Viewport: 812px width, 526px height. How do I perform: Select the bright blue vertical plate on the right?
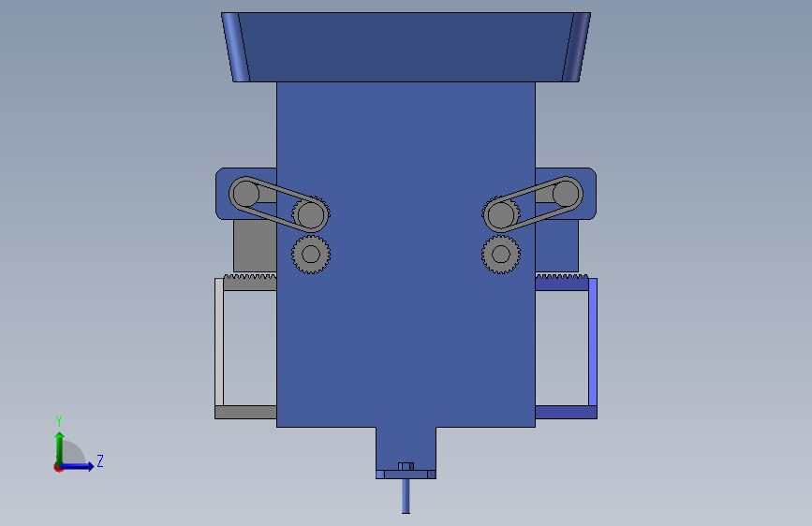(x=593, y=342)
